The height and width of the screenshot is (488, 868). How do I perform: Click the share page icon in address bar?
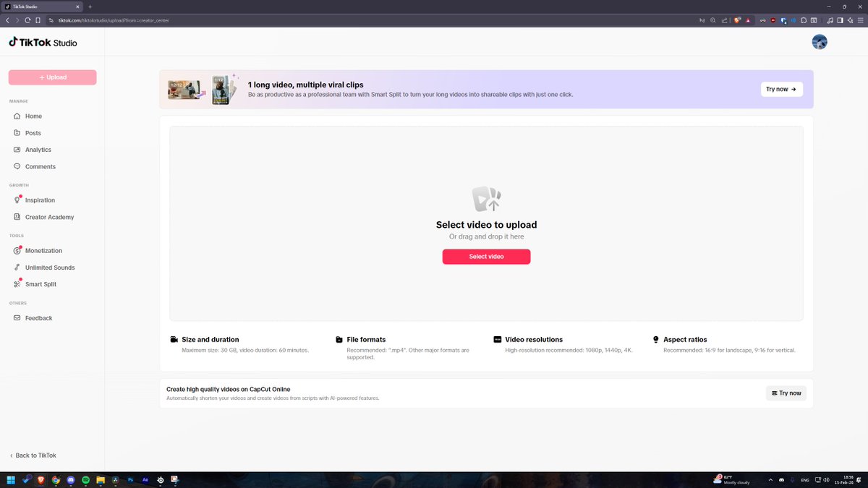pos(724,20)
